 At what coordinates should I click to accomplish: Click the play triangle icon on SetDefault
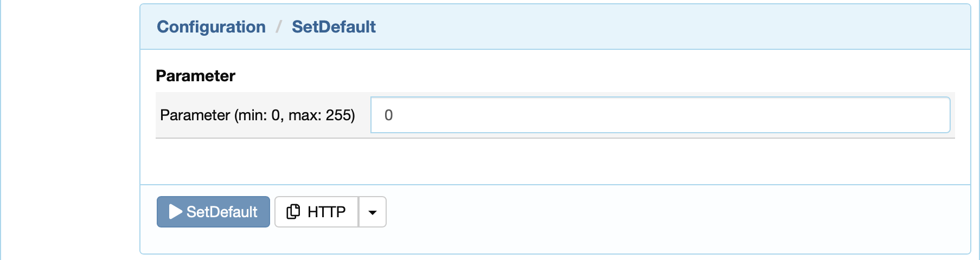click(x=176, y=212)
